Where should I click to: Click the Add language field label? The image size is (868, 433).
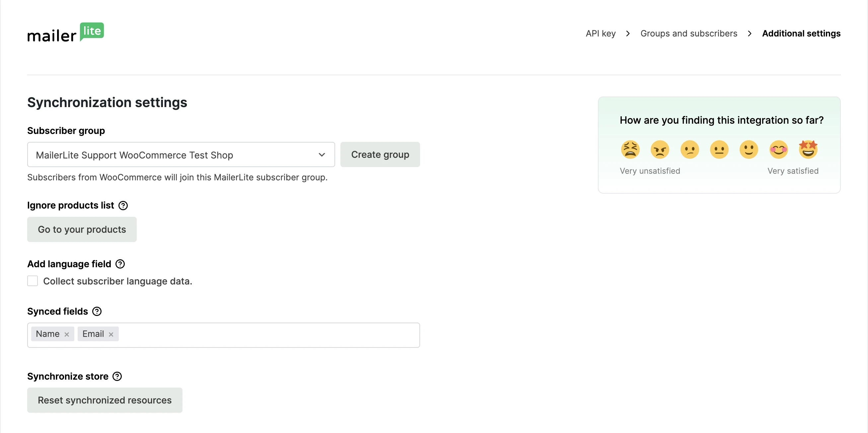pyautogui.click(x=69, y=264)
